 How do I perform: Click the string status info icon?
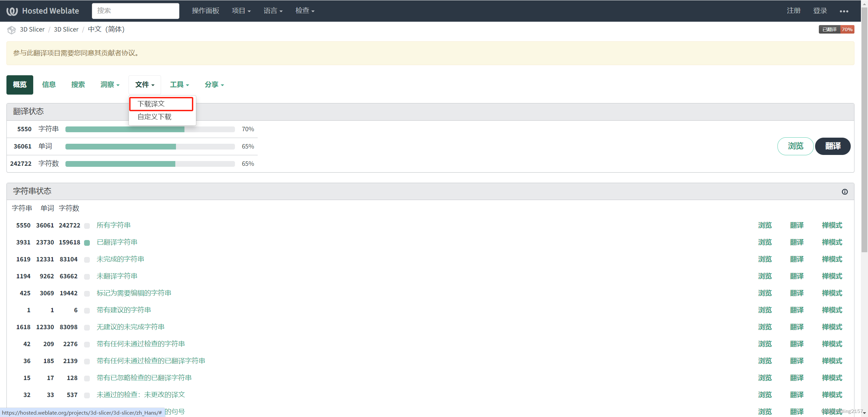click(845, 192)
